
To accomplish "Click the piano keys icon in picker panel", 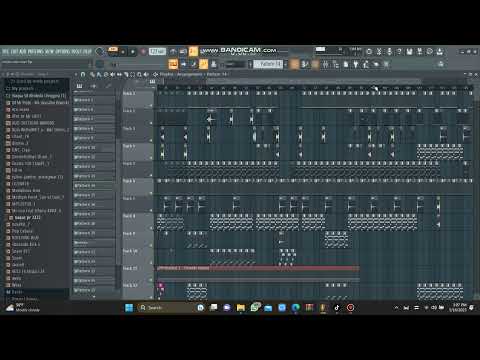I will tap(79, 86).
